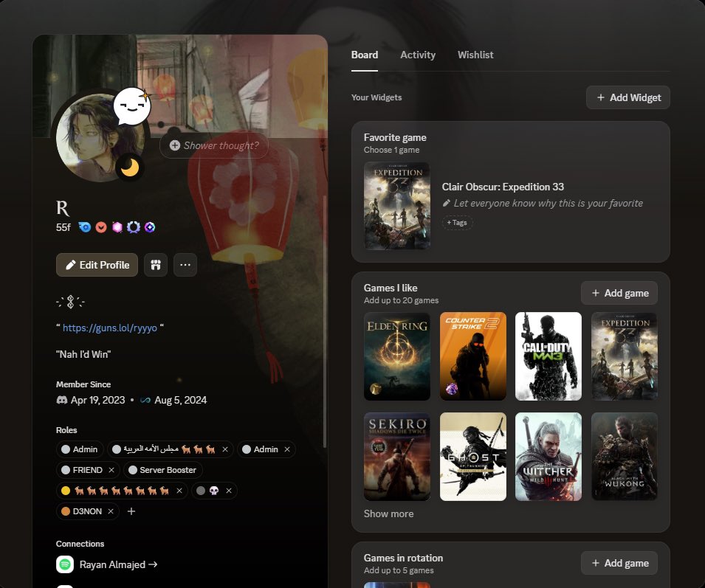Switch to the Activity tab
The image size is (705, 588).
418,55
